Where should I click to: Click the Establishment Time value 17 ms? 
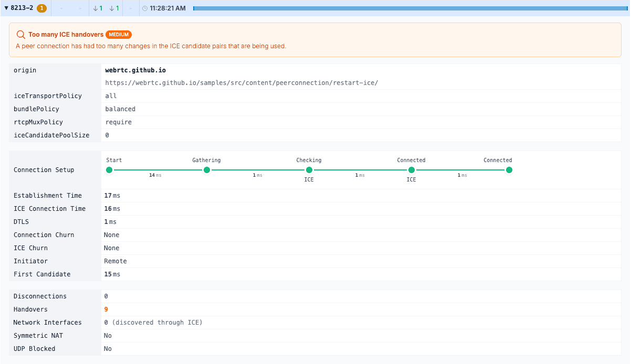[112, 196]
